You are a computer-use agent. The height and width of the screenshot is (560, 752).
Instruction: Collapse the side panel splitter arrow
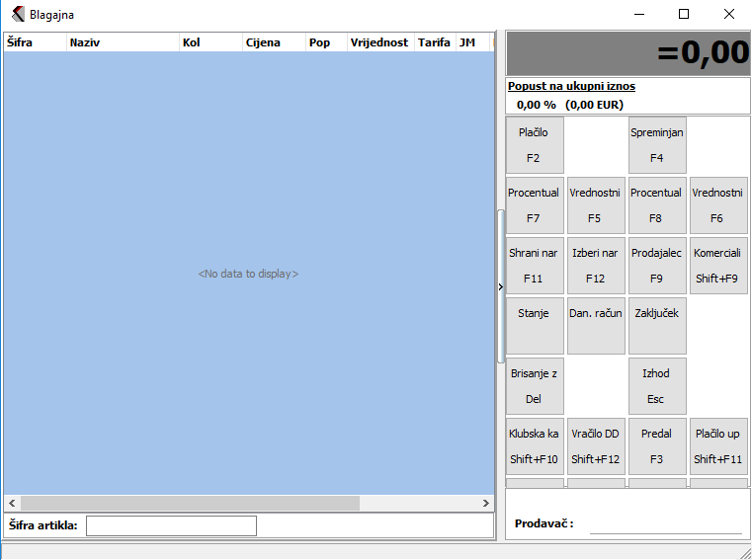click(501, 287)
